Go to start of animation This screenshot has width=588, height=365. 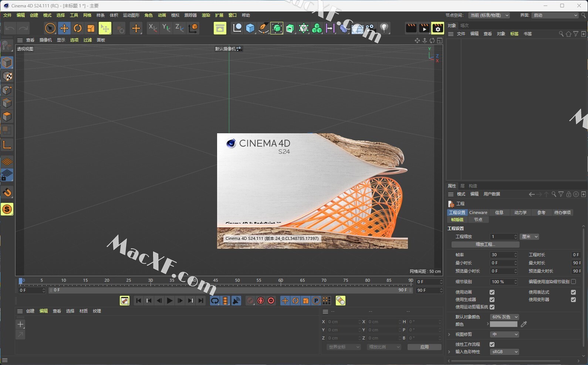tap(139, 301)
